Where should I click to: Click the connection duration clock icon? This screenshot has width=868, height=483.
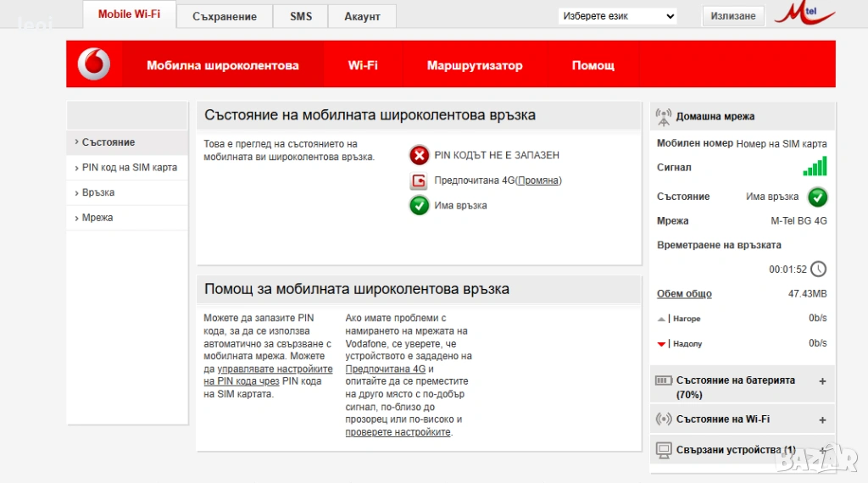pos(818,269)
